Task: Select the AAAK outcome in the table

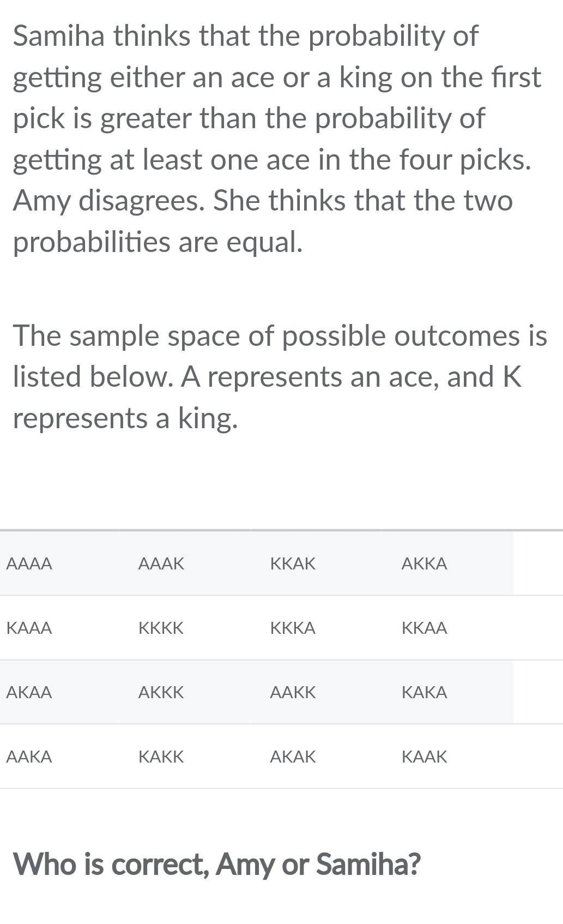Action: [161, 563]
